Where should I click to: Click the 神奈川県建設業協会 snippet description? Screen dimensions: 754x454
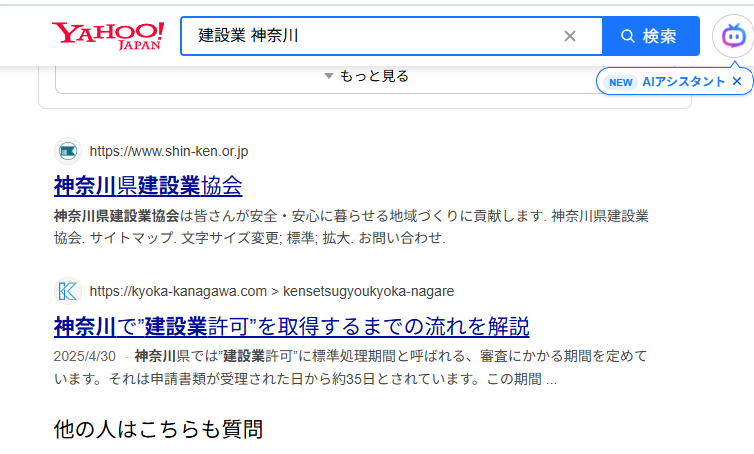(351, 227)
